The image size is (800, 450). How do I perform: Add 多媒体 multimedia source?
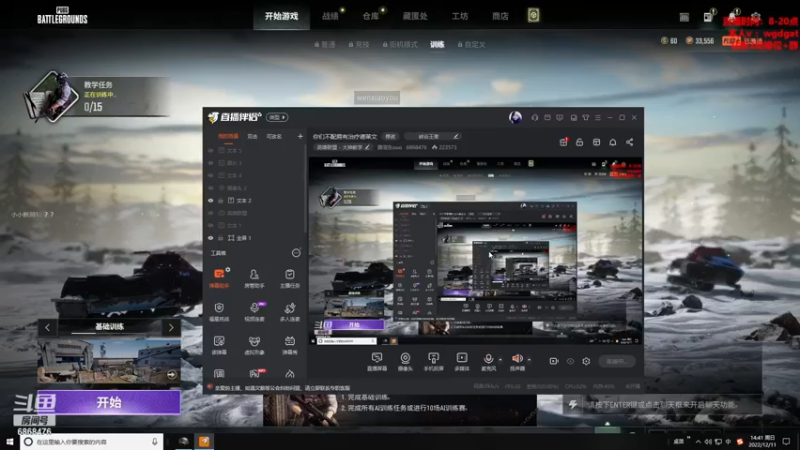click(x=462, y=361)
